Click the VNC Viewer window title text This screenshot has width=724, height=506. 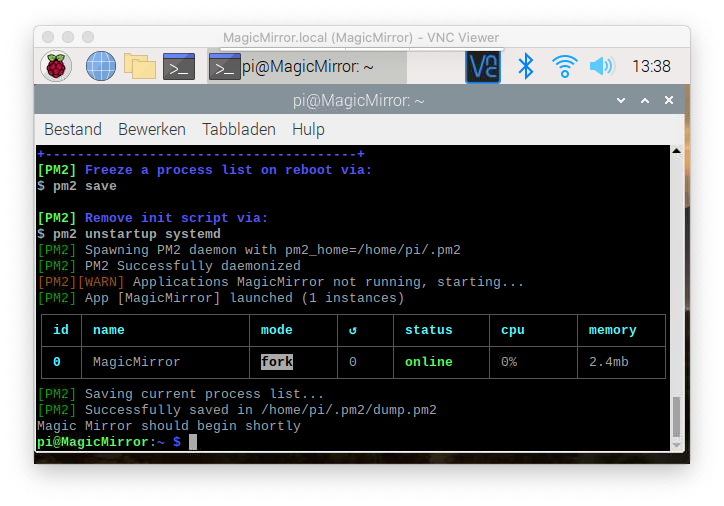(x=361, y=37)
